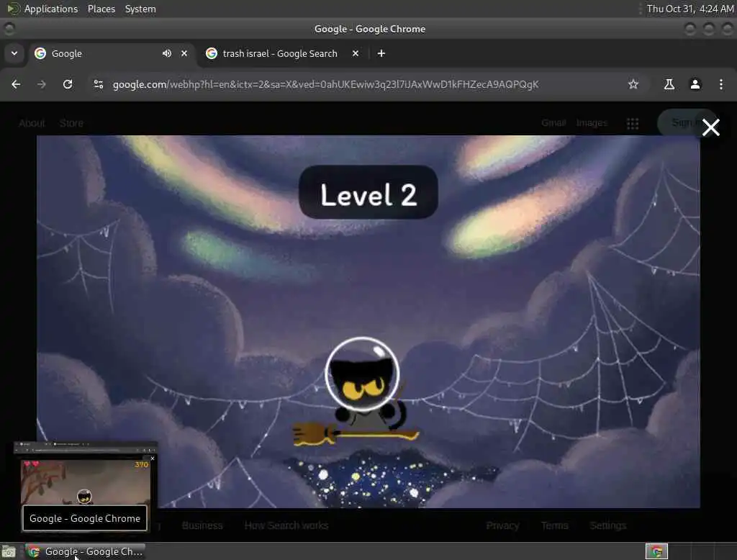
Task: Click the Business footer link
Action: coord(202,525)
